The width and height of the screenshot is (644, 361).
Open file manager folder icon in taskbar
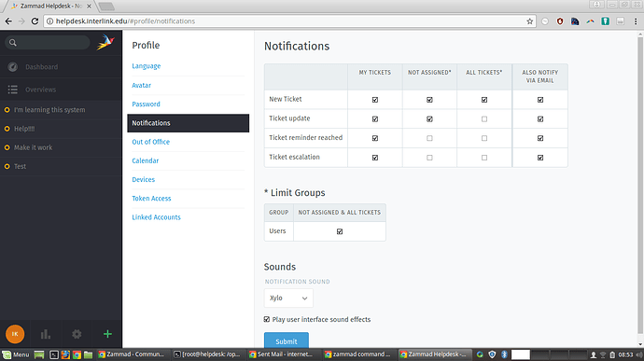tap(89, 354)
